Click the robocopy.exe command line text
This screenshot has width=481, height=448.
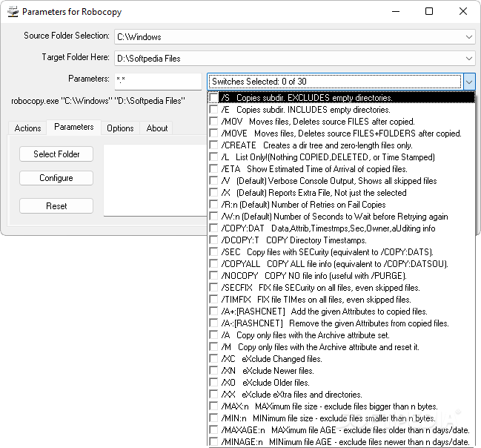(x=98, y=101)
